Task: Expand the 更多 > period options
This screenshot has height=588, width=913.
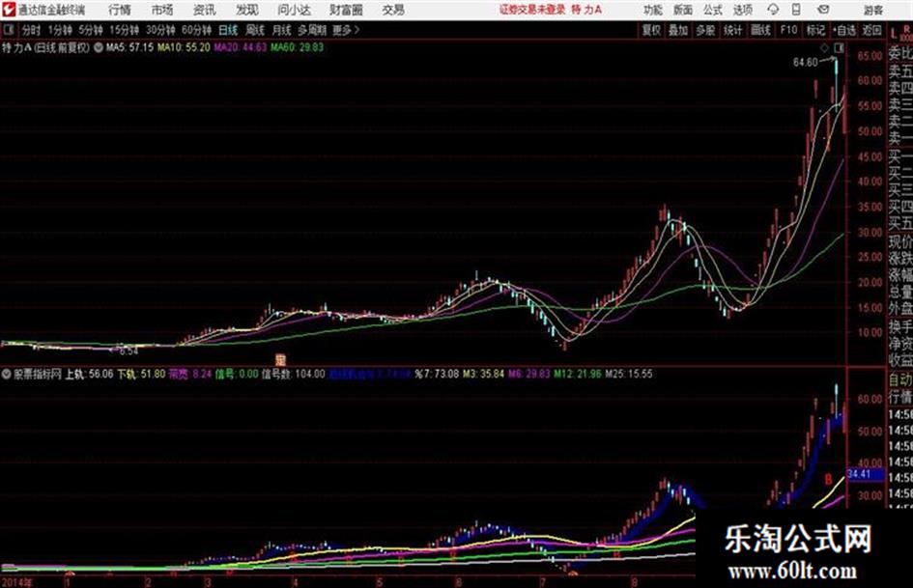Action: (x=346, y=30)
